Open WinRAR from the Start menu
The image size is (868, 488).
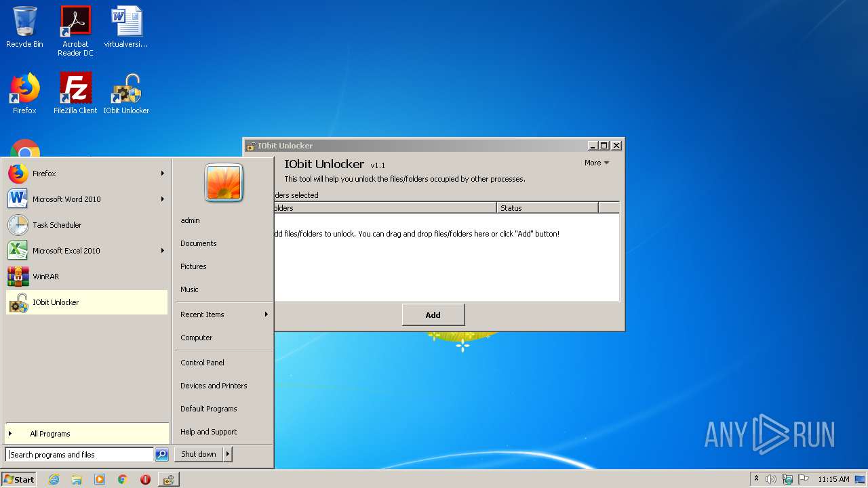(87, 277)
